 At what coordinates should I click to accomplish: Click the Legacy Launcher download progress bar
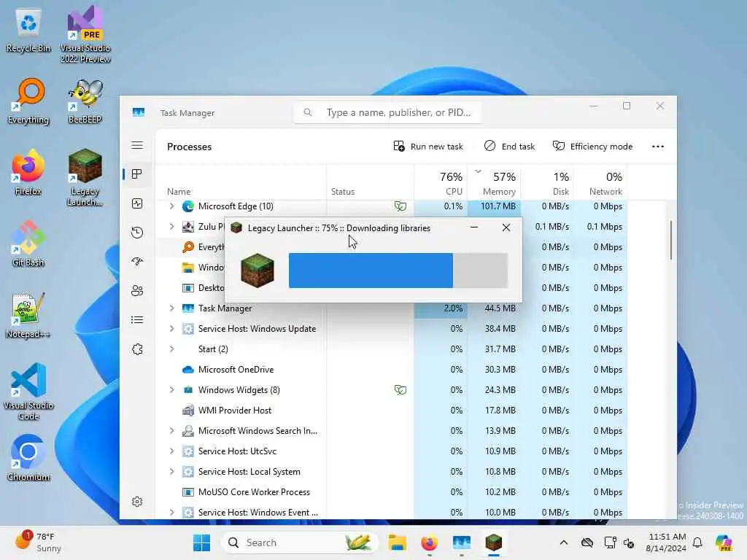398,271
